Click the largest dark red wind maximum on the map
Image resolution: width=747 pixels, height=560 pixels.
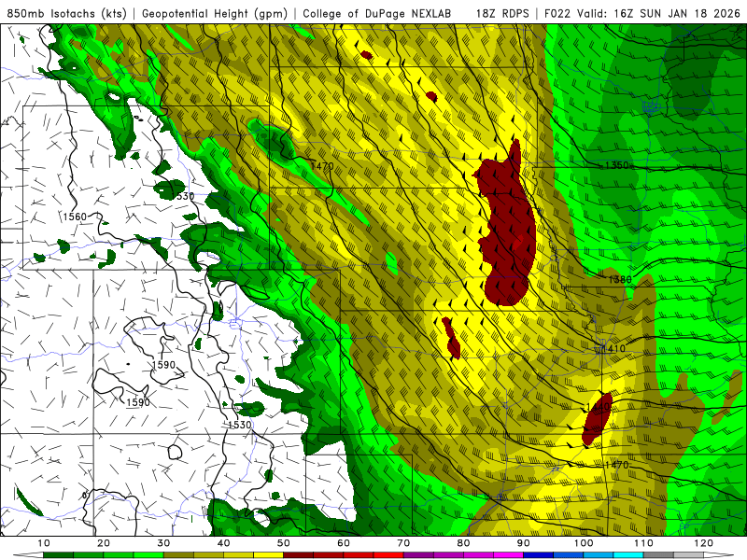coord(507,229)
